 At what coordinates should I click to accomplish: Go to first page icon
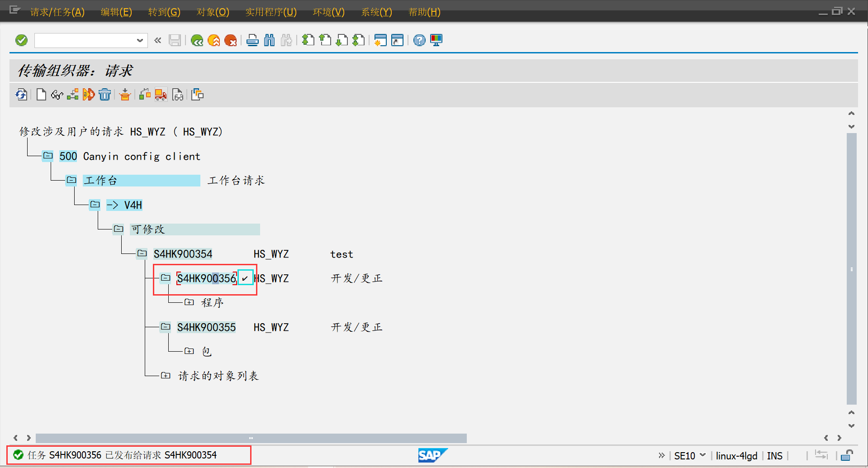coord(308,40)
